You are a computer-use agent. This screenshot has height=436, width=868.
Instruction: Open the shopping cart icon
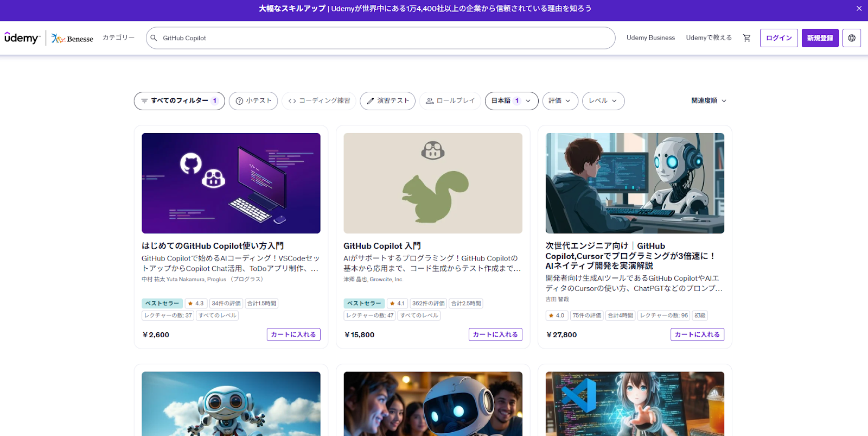pyautogui.click(x=746, y=38)
